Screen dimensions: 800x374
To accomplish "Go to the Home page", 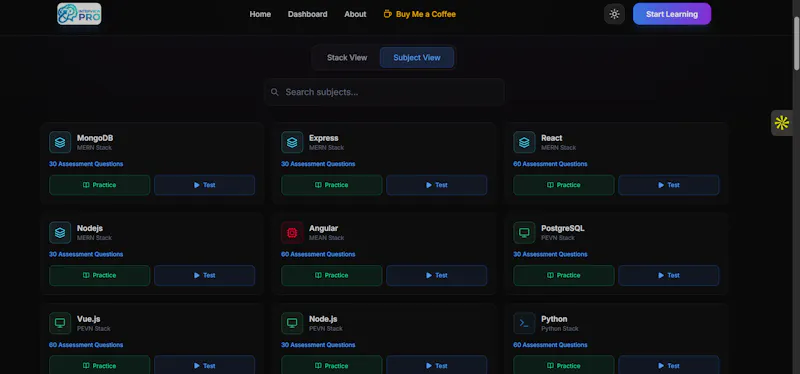I will click(260, 14).
